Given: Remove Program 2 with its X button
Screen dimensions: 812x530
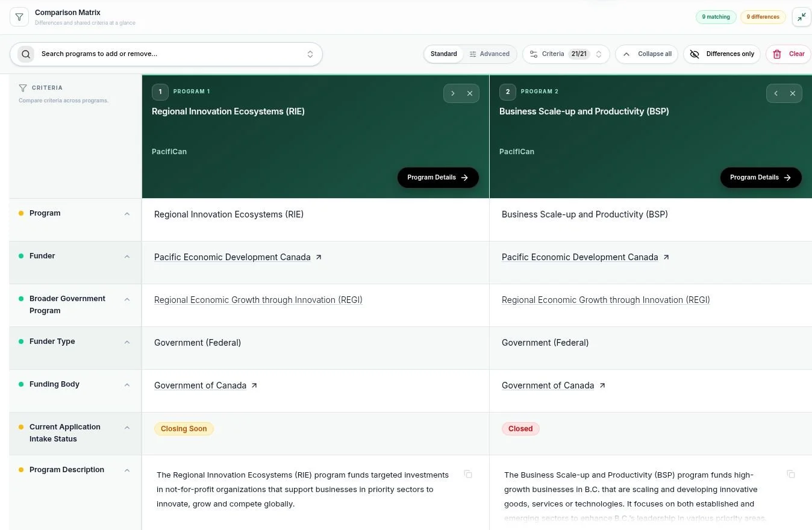Looking at the screenshot, I should [793, 93].
